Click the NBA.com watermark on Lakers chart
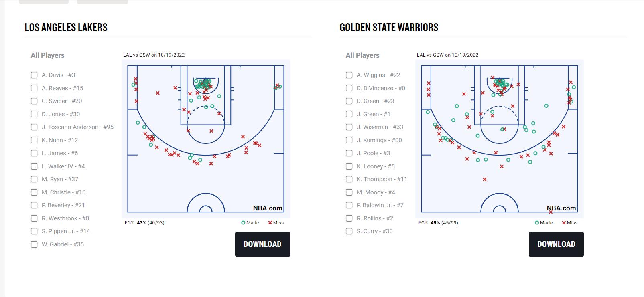The width and height of the screenshot is (644, 297). [268, 208]
